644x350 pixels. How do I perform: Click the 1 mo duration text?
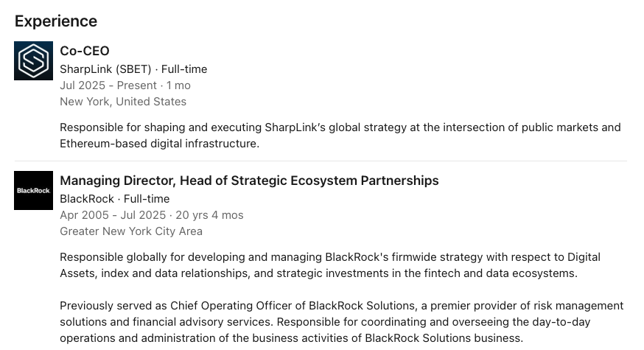click(x=178, y=85)
